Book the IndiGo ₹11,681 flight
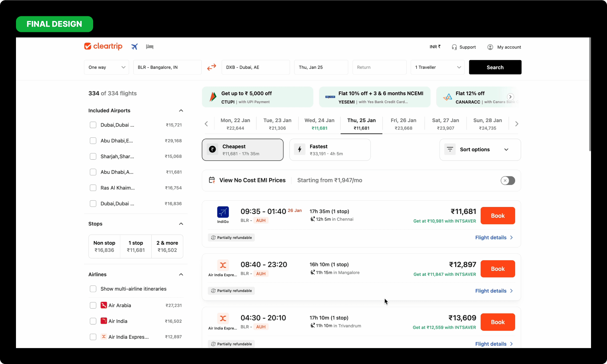Viewport: 607px width, 364px height. tap(498, 216)
